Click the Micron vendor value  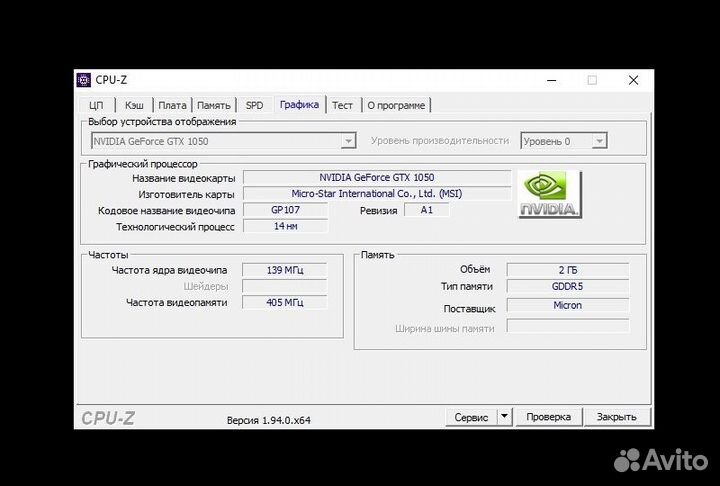tap(568, 305)
